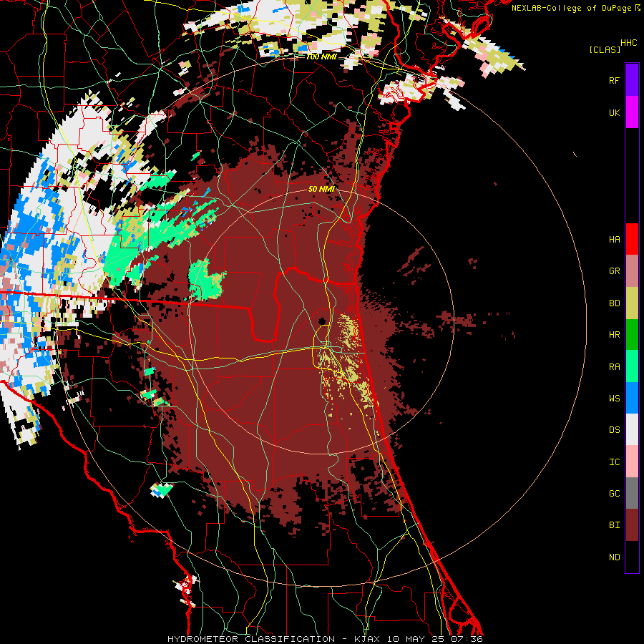This screenshot has width=644, height=644.
Task: Click the ND legend label
Action: pos(614,557)
